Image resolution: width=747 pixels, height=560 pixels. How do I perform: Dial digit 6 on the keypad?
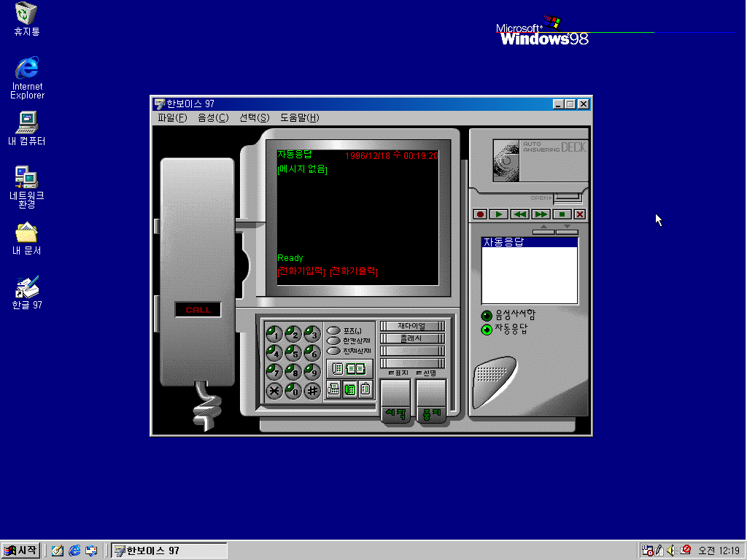click(312, 354)
